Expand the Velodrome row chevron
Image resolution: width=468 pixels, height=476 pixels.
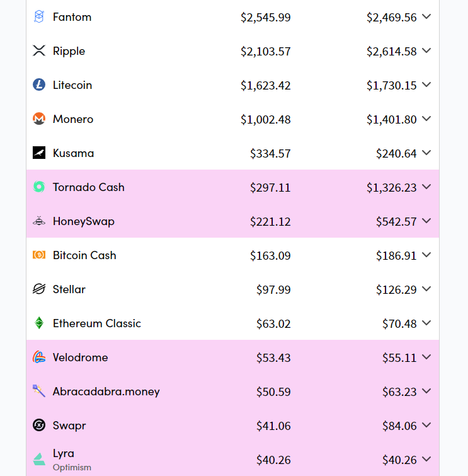(x=426, y=357)
